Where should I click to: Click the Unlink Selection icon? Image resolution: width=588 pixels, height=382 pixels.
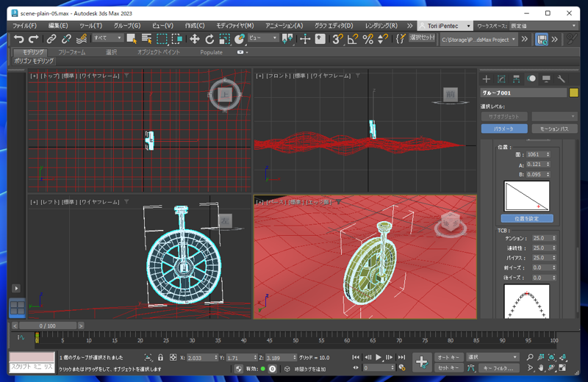(x=66, y=39)
